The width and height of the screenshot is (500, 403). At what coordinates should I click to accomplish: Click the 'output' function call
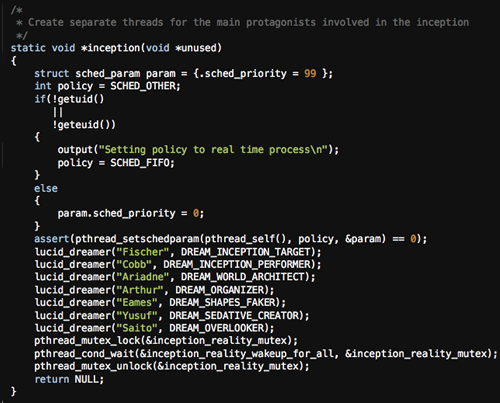[75, 150]
